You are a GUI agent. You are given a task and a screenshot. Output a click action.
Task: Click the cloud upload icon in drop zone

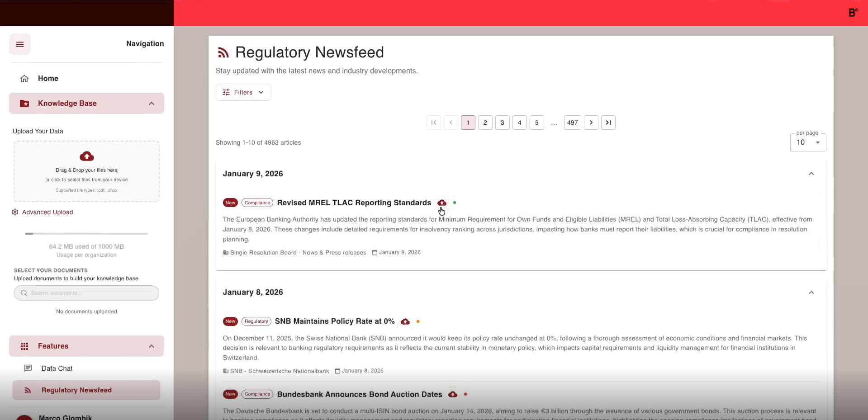tap(87, 156)
